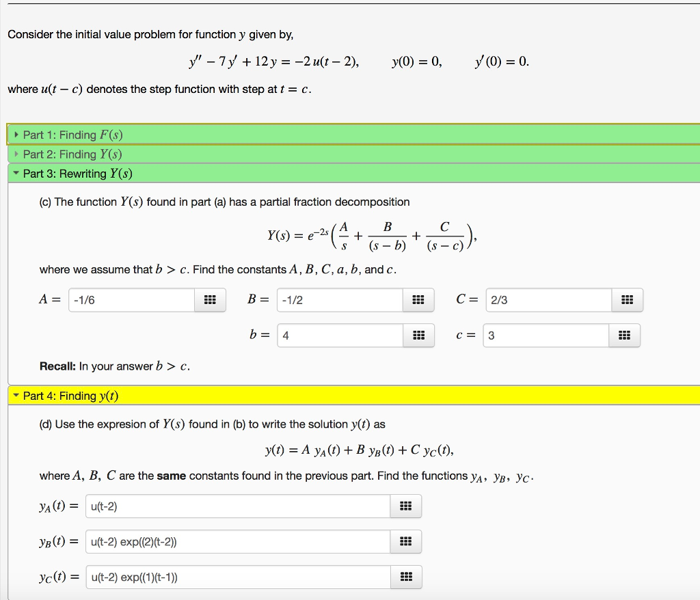
Task: Open the equation editor for field A
Action: tap(209, 299)
